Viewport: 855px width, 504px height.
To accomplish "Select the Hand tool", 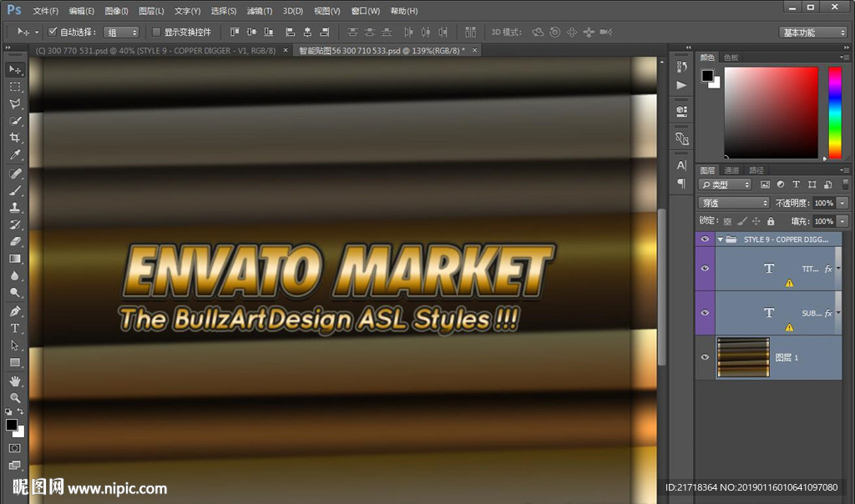I will [15, 381].
